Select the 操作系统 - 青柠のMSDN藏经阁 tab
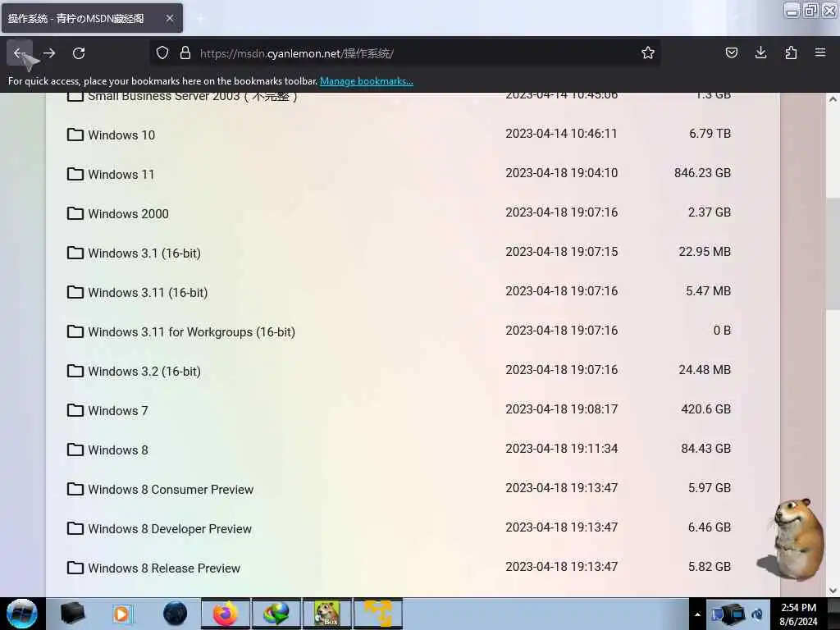The height and width of the screenshot is (630, 840). coord(92,18)
